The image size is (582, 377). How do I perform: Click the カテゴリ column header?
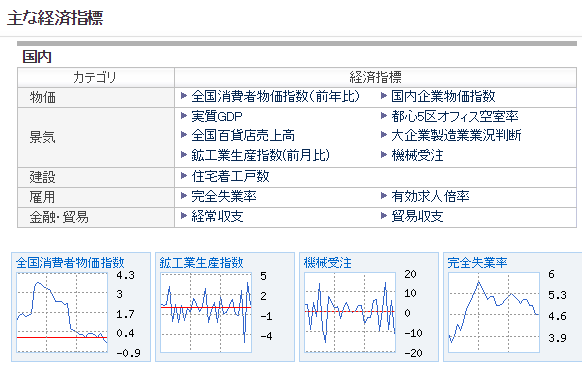[96, 78]
